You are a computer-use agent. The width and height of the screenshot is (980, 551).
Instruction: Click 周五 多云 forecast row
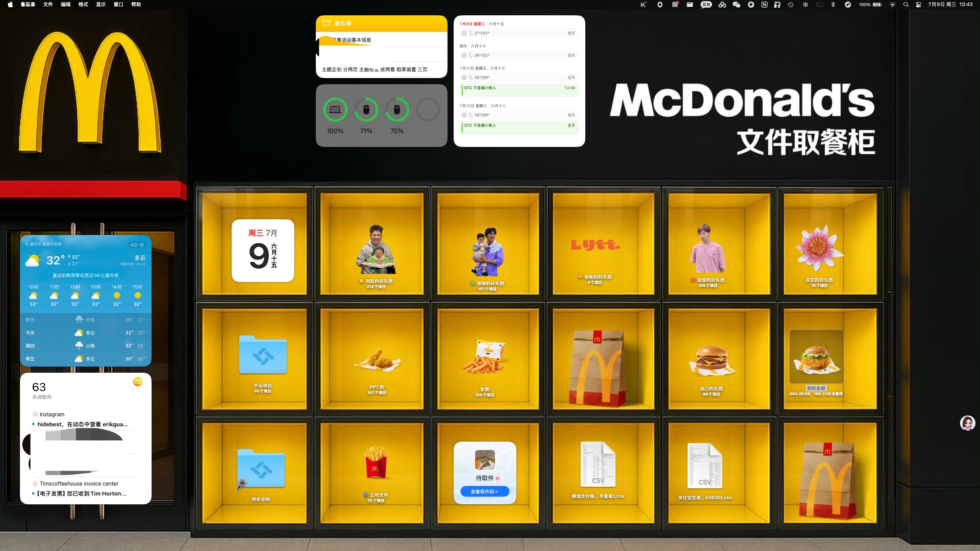[86, 359]
